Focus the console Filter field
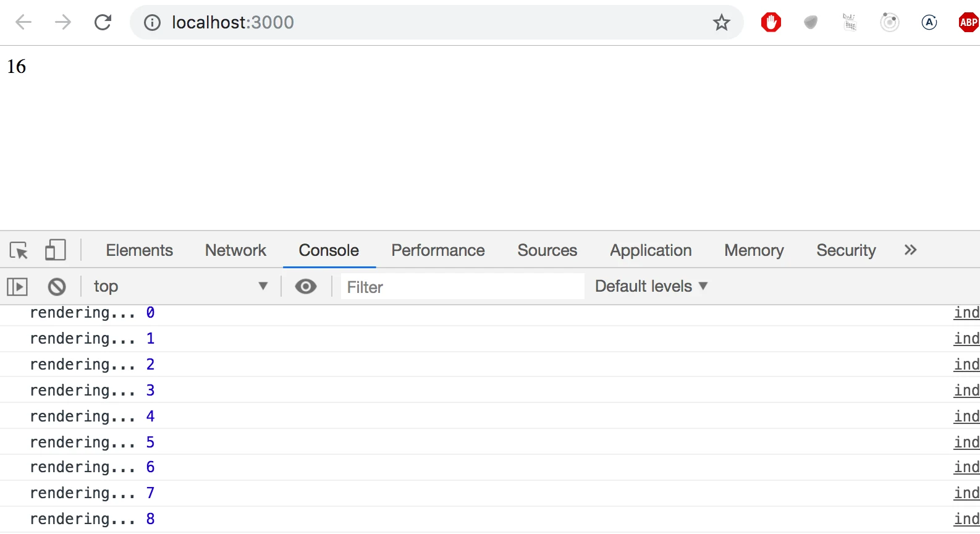The width and height of the screenshot is (980, 534). pyautogui.click(x=462, y=287)
